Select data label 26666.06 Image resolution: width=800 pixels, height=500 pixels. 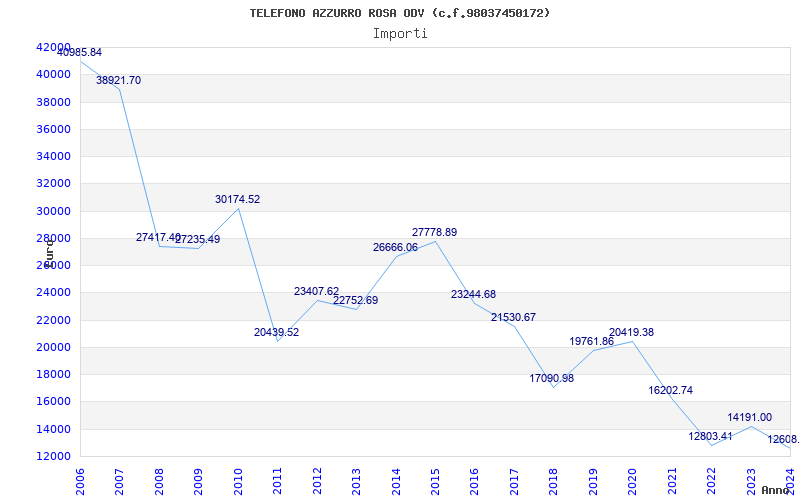[x=395, y=247]
